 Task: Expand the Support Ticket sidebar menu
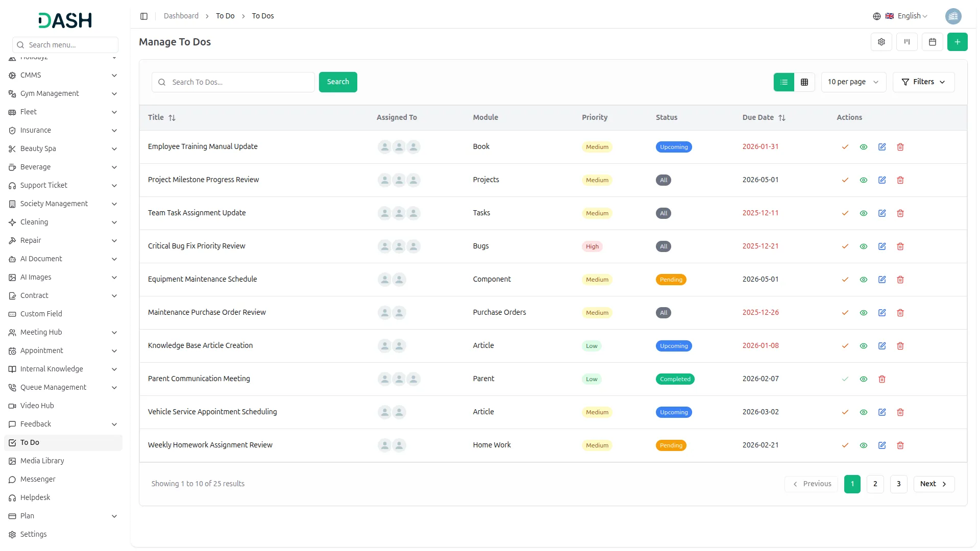click(x=63, y=186)
